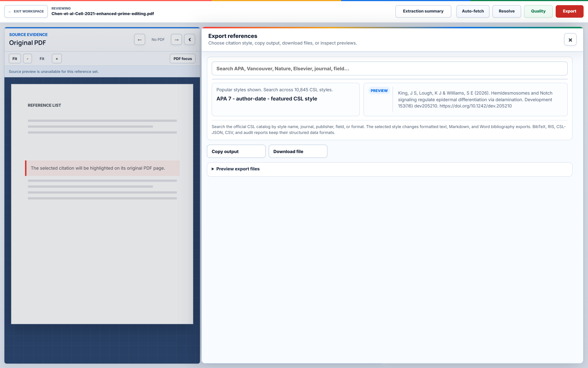This screenshot has width=588, height=368.
Task: Click the Exit Workspace button
Action: [26, 11]
